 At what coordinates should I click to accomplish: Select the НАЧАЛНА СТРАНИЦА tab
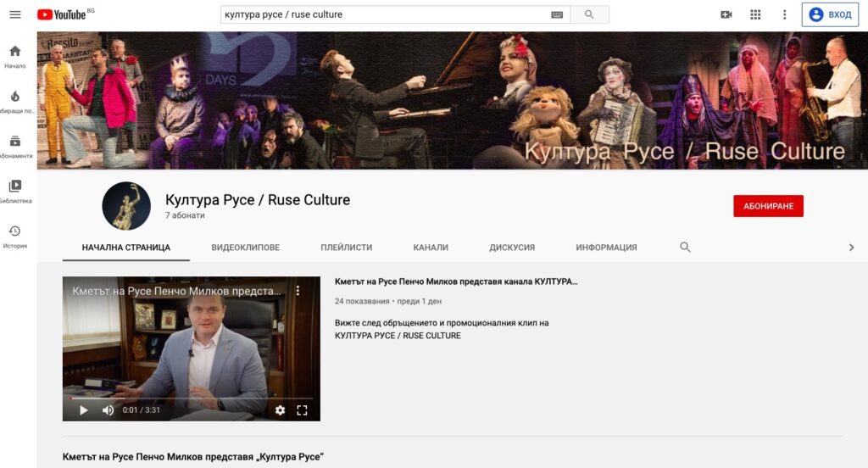coord(125,248)
